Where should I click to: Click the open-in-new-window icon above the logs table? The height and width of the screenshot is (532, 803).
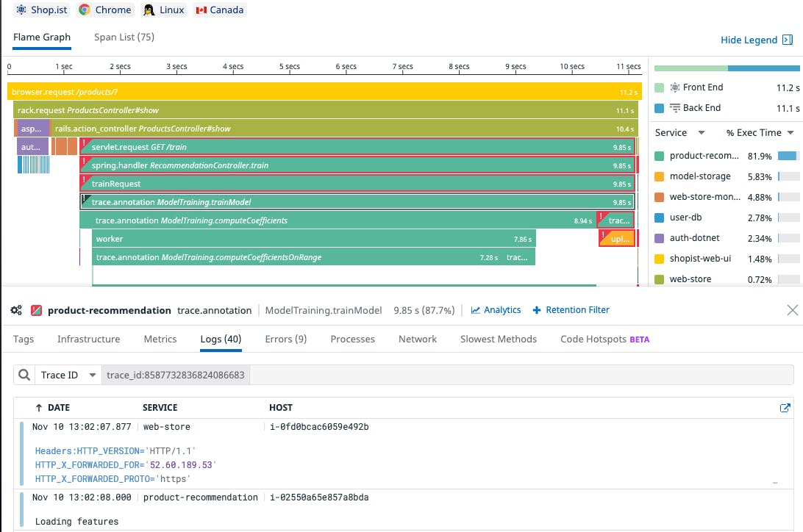[x=785, y=407]
